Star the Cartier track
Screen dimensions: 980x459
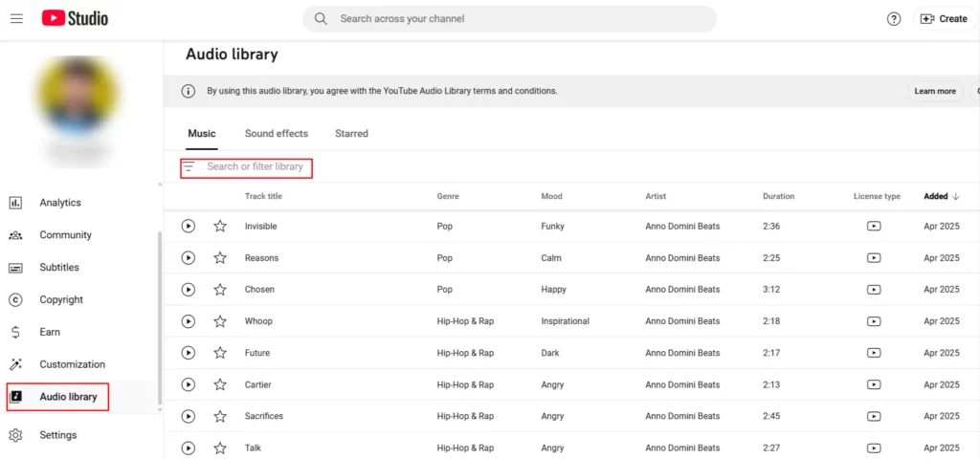click(220, 384)
